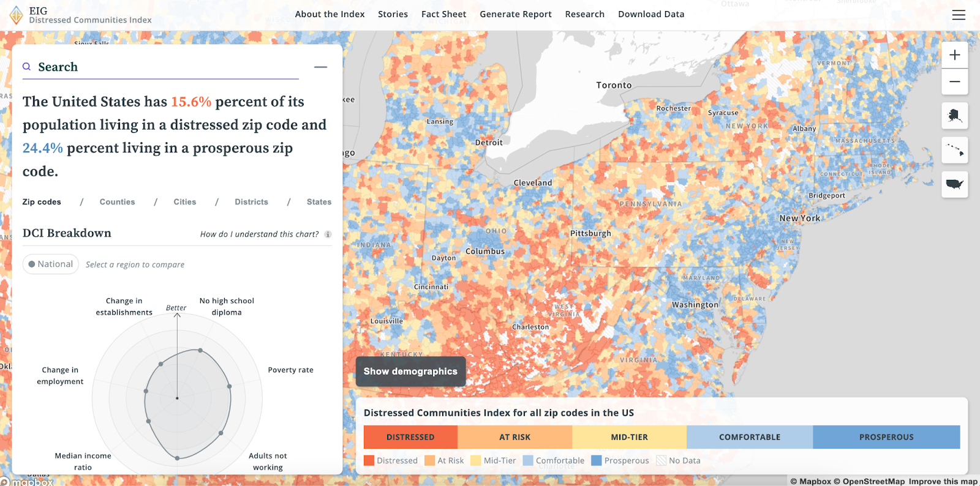Click Washington label on the map

click(x=695, y=305)
